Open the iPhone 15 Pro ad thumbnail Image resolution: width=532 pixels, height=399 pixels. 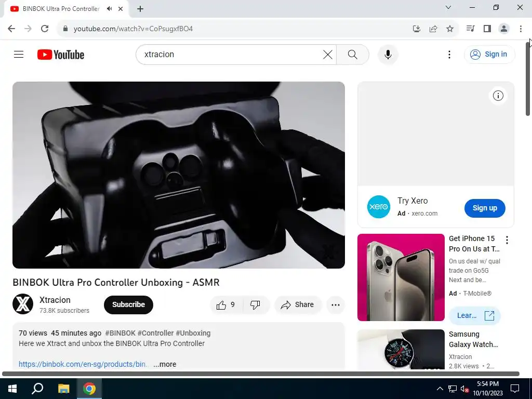pyautogui.click(x=401, y=277)
